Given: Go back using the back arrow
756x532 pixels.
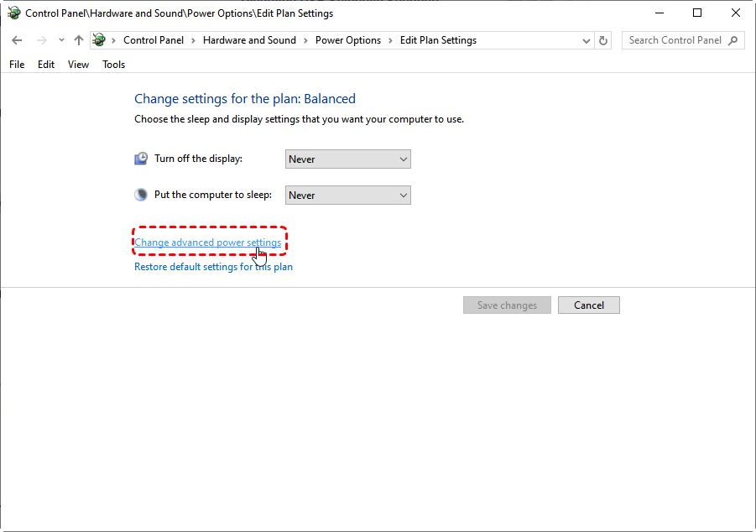Looking at the screenshot, I should [x=17, y=40].
